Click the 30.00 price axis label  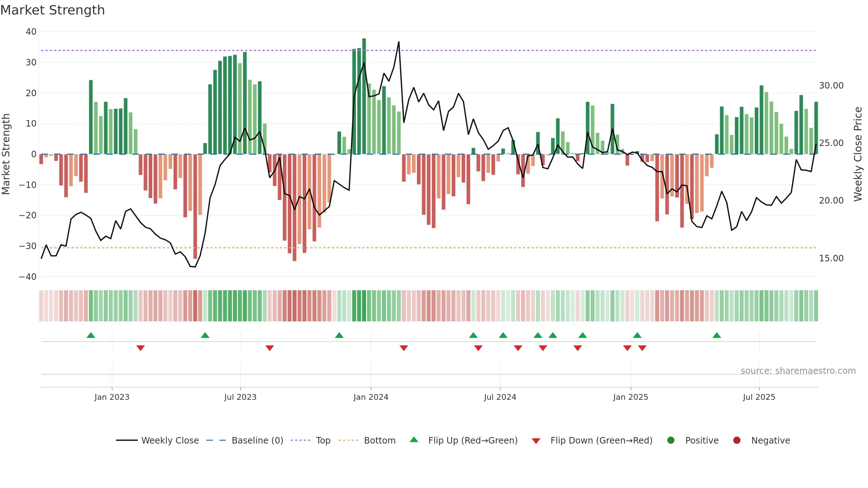(831, 86)
